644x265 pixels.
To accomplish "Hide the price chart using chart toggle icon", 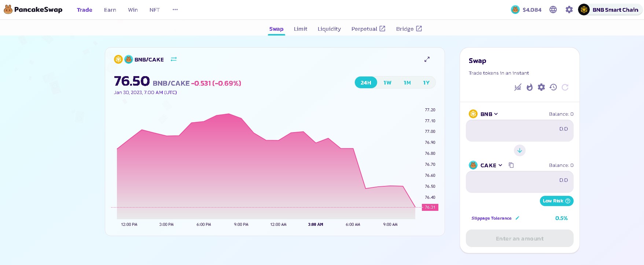I will click(x=518, y=87).
